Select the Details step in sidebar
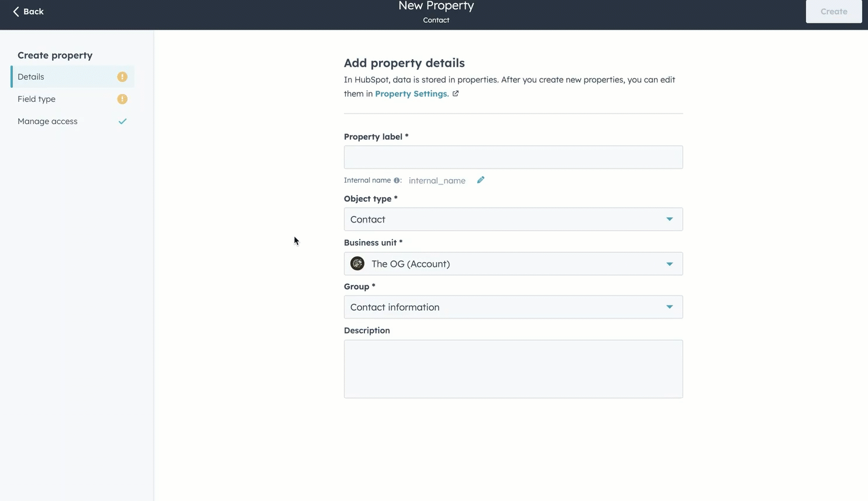 tap(30, 77)
